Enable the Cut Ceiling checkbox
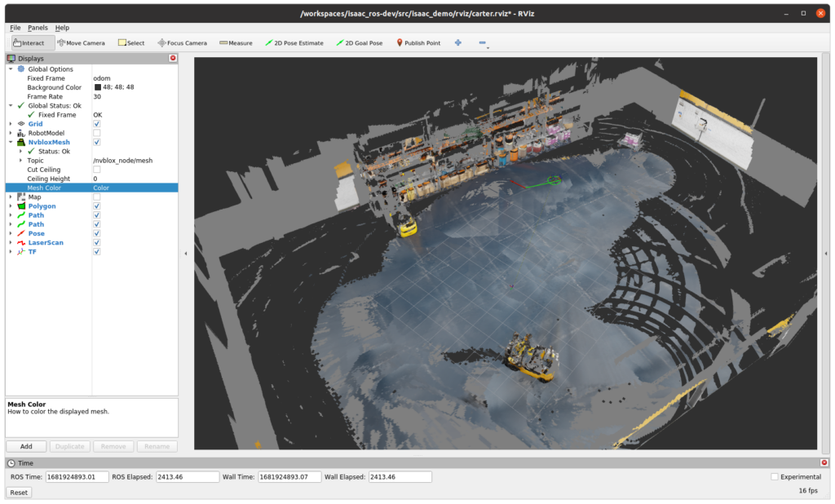The height and width of the screenshot is (504, 835). click(97, 170)
